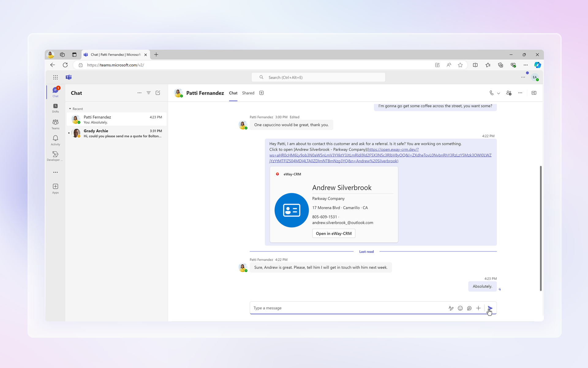This screenshot has height=368, width=588.
Task: Click andrew.silverbrook_@outlook.com email text
Action: (343, 223)
